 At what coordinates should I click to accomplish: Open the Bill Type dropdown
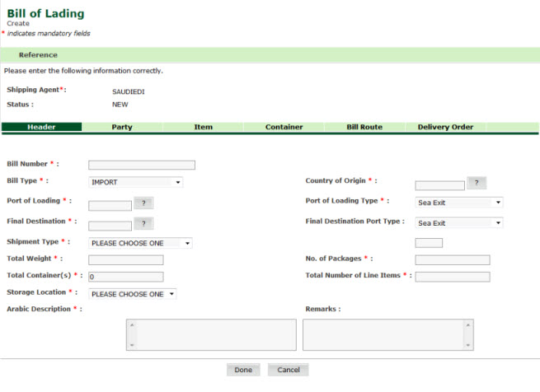point(135,182)
